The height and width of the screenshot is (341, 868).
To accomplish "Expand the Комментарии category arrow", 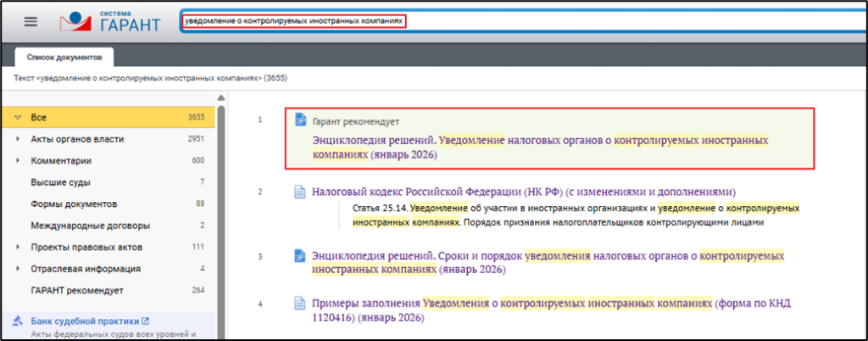I will coord(18,160).
